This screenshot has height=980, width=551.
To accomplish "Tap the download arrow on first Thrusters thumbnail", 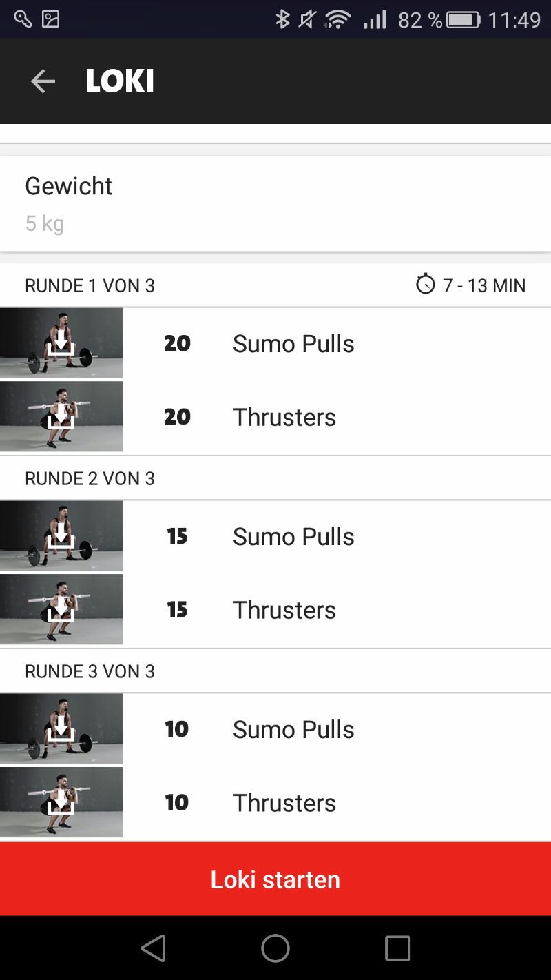I will point(61,416).
